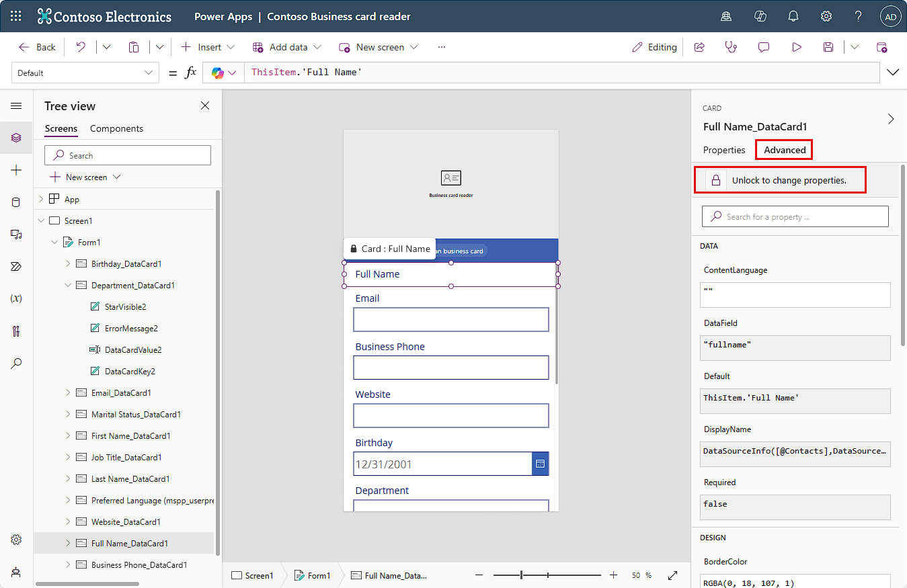This screenshot has width=907, height=588.
Task: Preview the app with play icon
Action: (x=797, y=47)
